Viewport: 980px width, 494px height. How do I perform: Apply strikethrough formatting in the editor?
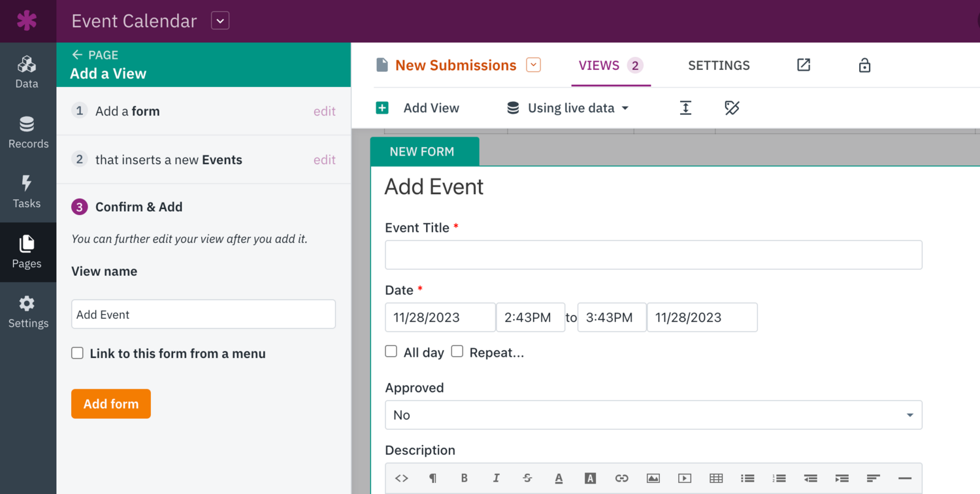tap(527, 478)
